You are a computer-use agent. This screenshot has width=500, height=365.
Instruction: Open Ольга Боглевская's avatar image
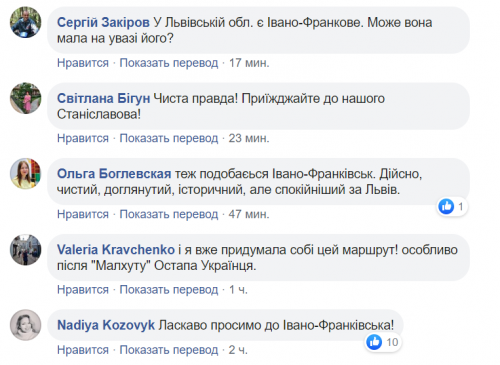tap(26, 174)
